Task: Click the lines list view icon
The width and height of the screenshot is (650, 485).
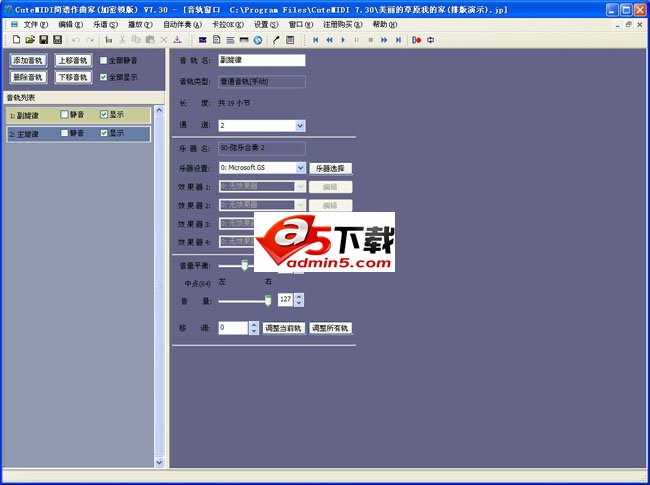Action: click(x=230, y=40)
